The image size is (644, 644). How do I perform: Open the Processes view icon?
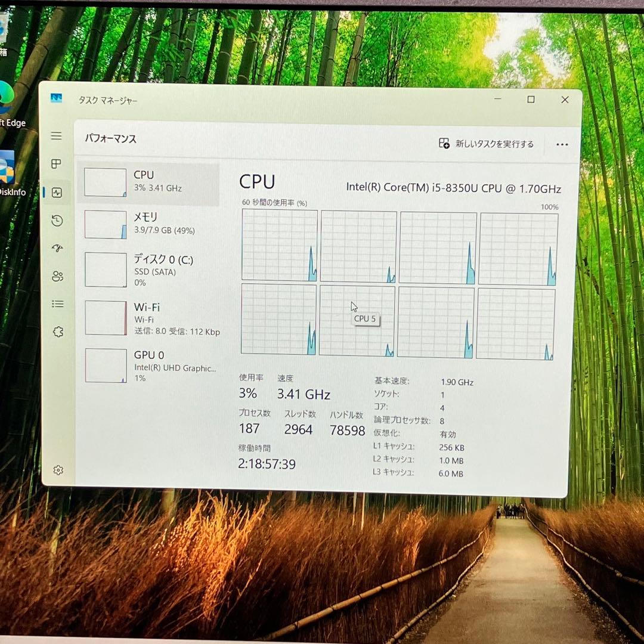click(57, 164)
